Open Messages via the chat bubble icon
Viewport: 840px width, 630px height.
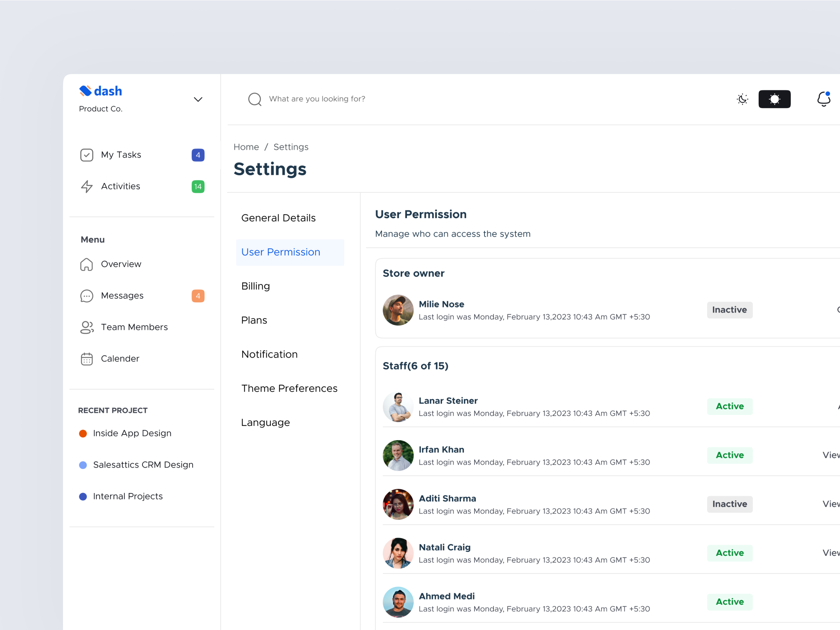[x=87, y=296]
